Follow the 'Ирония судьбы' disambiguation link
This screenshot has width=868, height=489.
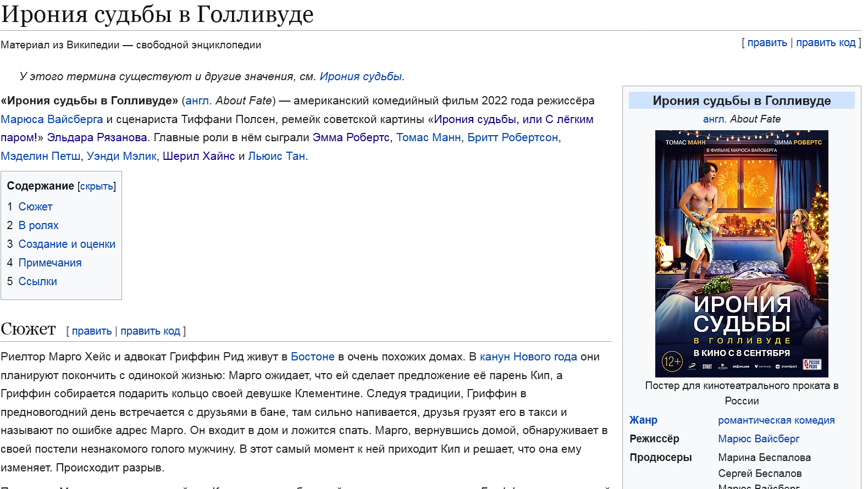point(361,76)
